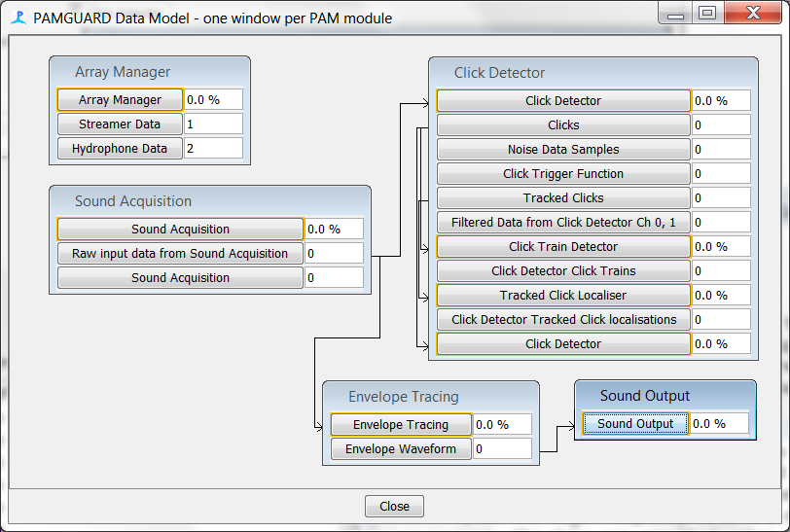The image size is (790, 532).
Task: Click 0.0 % field beside Envelope Tracing
Action: click(502, 424)
